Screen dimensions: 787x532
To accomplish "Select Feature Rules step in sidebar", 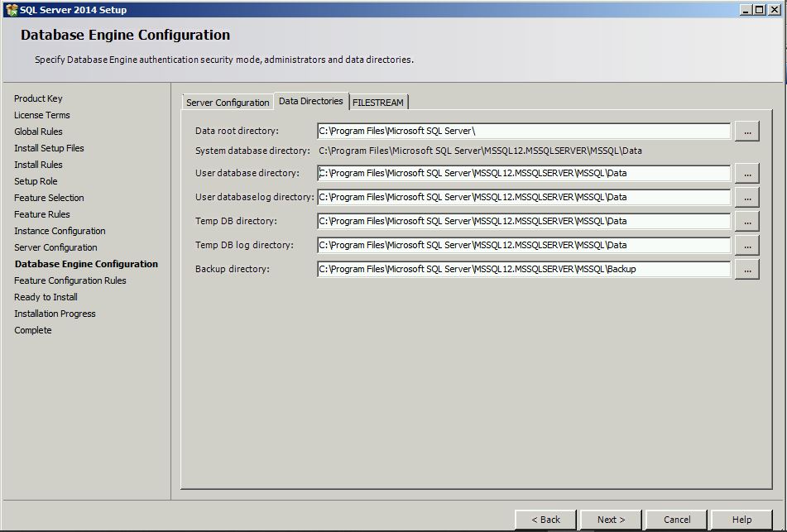I will (42, 214).
